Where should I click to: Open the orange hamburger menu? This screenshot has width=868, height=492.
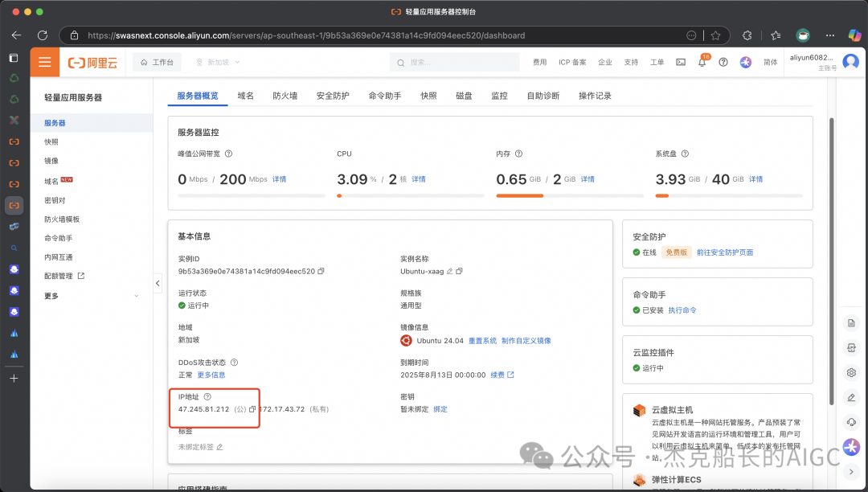[x=45, y=62]
